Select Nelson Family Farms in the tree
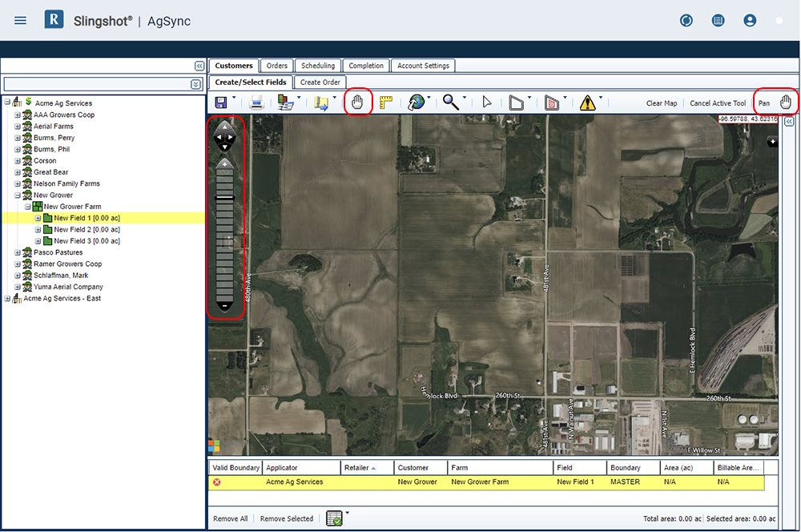This screenshot has width=801, height=532. pyautogui.click(x=67, y=183)
